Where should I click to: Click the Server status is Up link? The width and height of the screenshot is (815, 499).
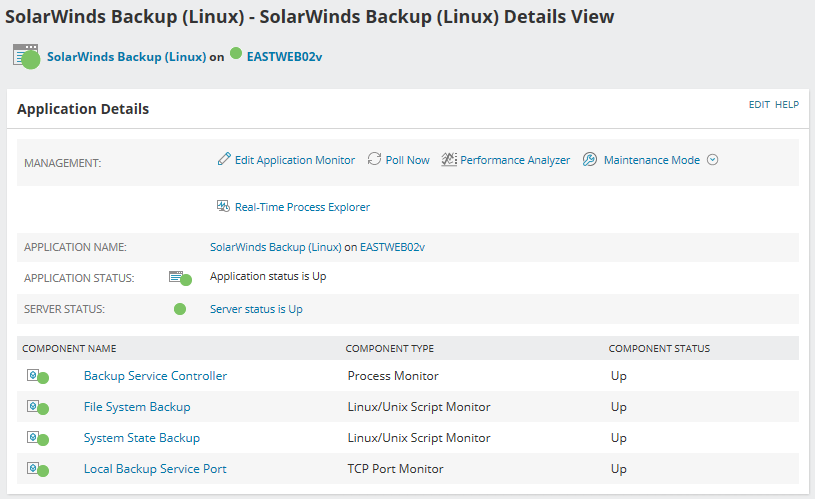256,309
